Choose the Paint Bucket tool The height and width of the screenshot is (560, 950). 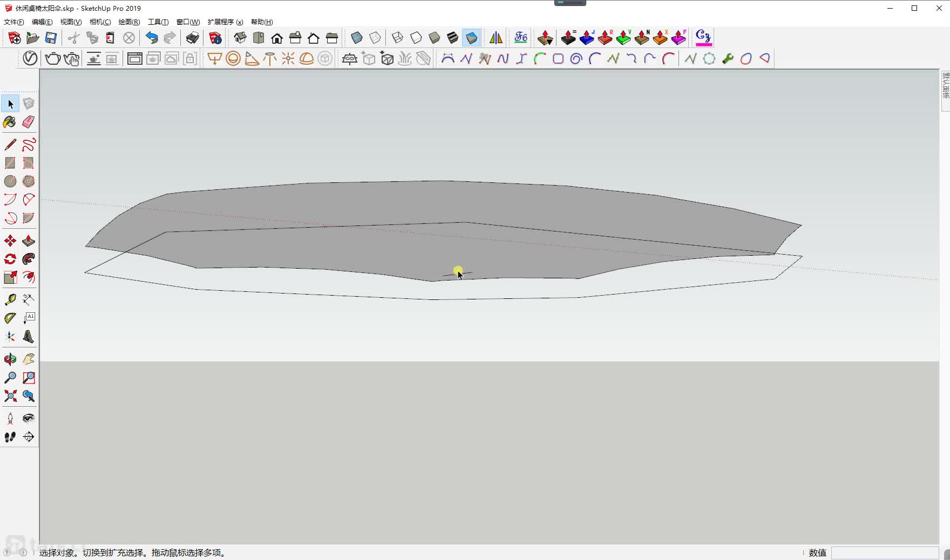[10, 122]
